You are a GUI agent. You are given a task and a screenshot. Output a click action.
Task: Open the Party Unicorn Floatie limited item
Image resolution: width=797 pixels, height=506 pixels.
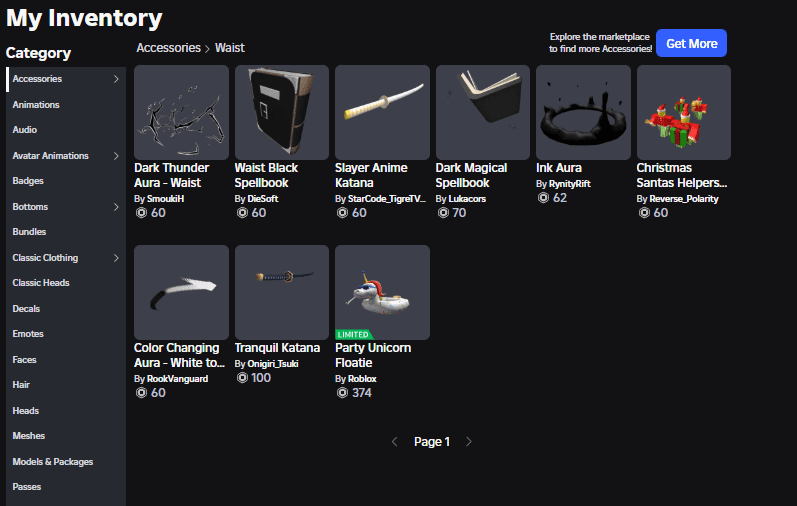tap(382, 292)
